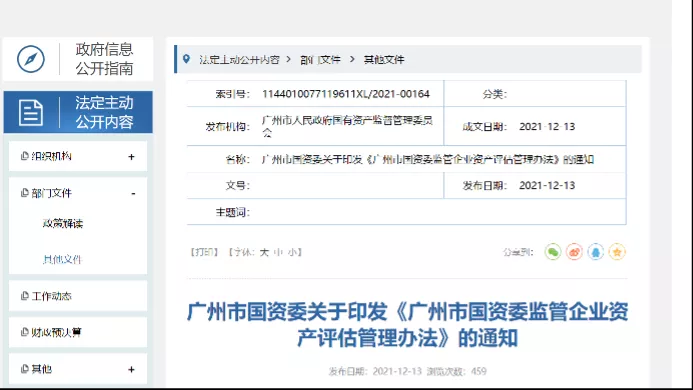Add to favorites with yellow star icon
693x390 pixels.
pos(617,252)
